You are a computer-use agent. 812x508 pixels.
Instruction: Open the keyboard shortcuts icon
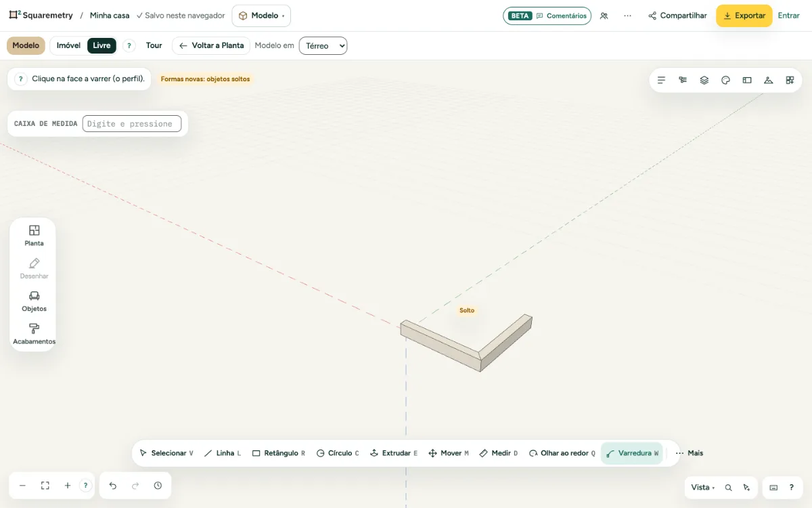point(773,488)
